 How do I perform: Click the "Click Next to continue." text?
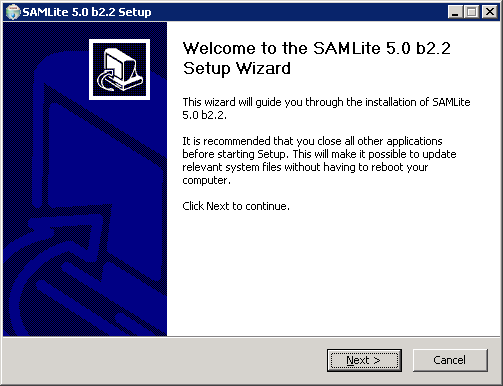pyautogui.click(x=236, y=206)
